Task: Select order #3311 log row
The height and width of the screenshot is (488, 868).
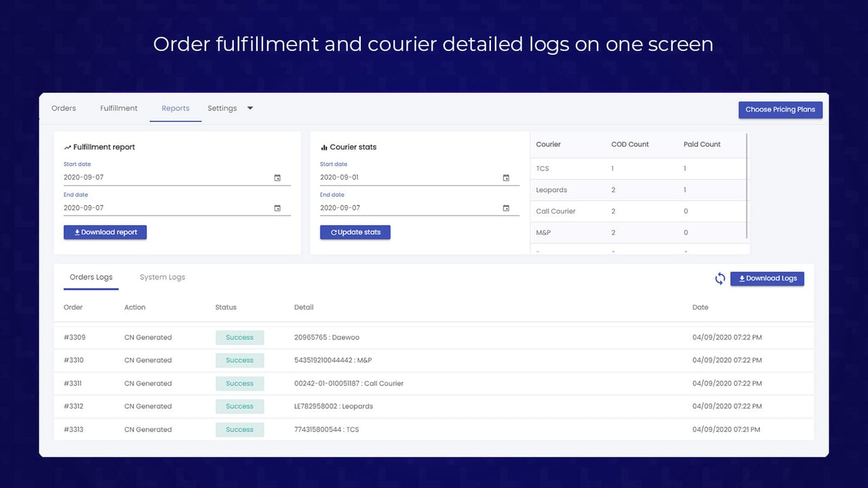Action: coord(434,384)
